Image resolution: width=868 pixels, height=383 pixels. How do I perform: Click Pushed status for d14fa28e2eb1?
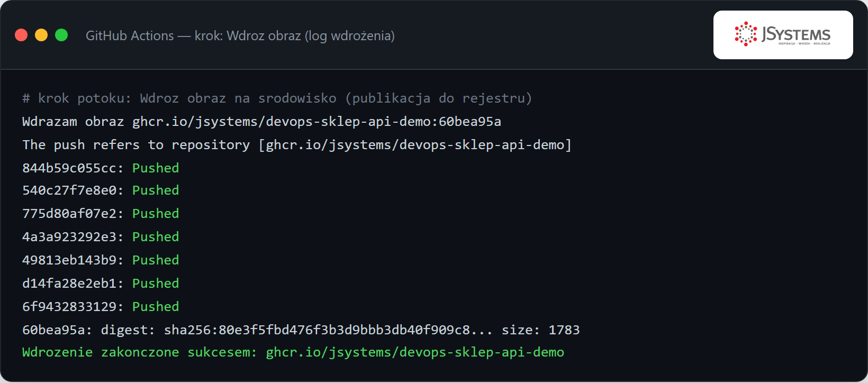coord(156,284)
